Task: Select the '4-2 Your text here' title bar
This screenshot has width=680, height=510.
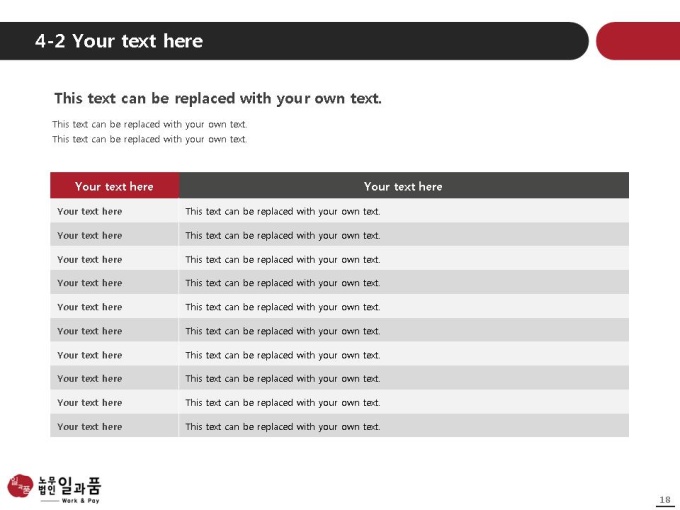Action: click(x=294, y=41)
